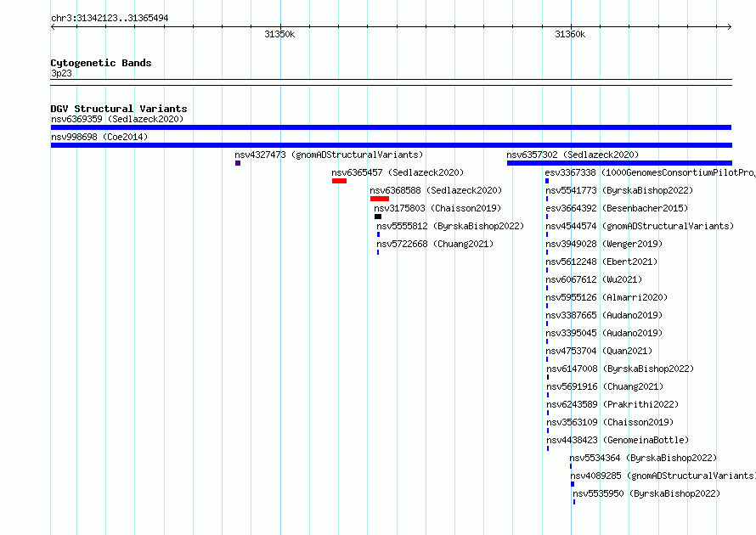Select the nsv3563109 variant glyph

click(x=548, y=431)
